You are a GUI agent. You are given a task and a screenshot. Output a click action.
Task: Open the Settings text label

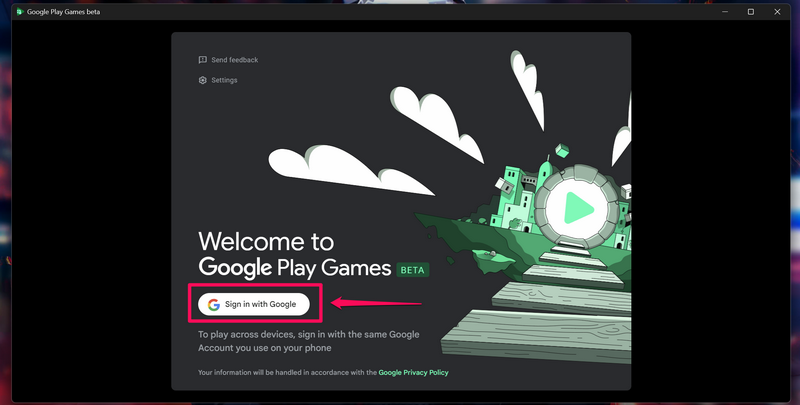224,80
